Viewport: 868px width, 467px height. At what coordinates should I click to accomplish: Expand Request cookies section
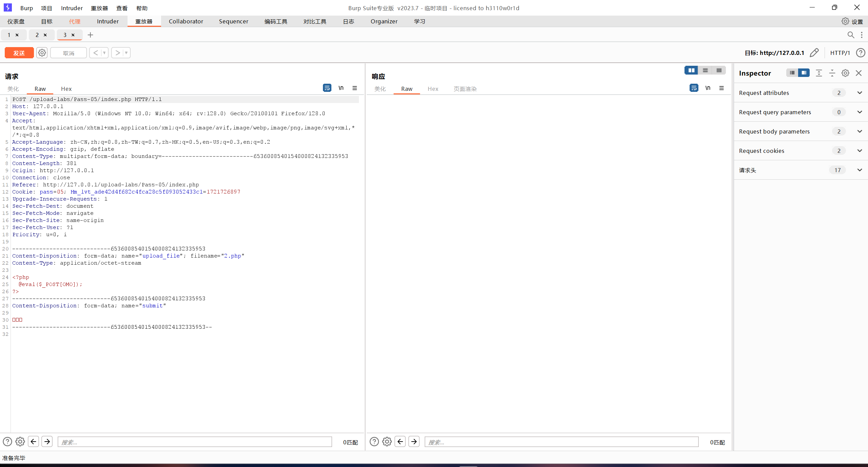pyautogui.click(x=860, y=151)
